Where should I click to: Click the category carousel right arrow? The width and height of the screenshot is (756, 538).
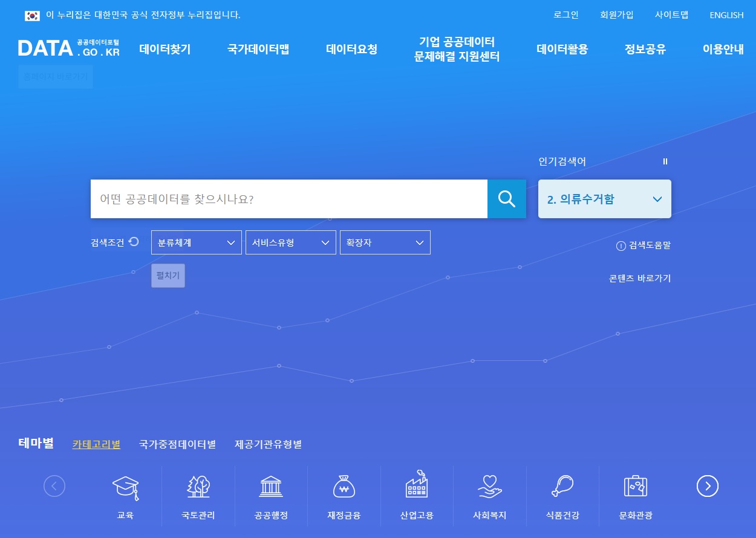click(707, 485)
